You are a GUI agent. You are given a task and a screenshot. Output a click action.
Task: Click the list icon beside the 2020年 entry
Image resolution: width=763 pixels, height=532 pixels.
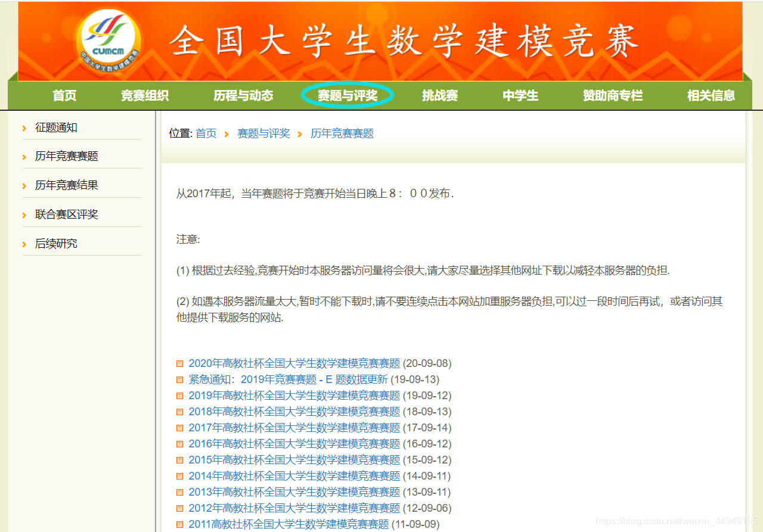tap(180, 363)
